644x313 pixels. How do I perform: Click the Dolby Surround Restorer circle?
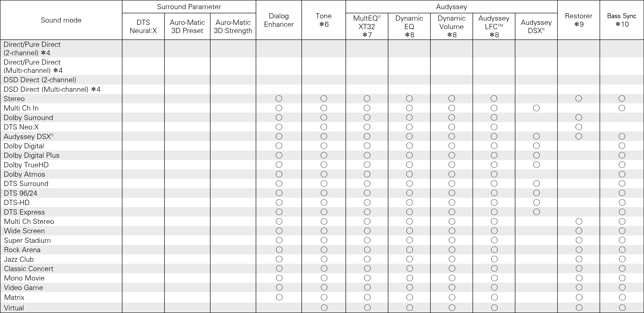click(x=579, y=117)
